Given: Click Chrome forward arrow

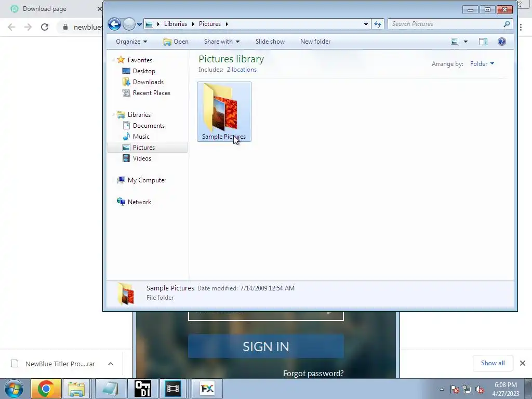Looking at the screenshot, I should pos(28,27).
